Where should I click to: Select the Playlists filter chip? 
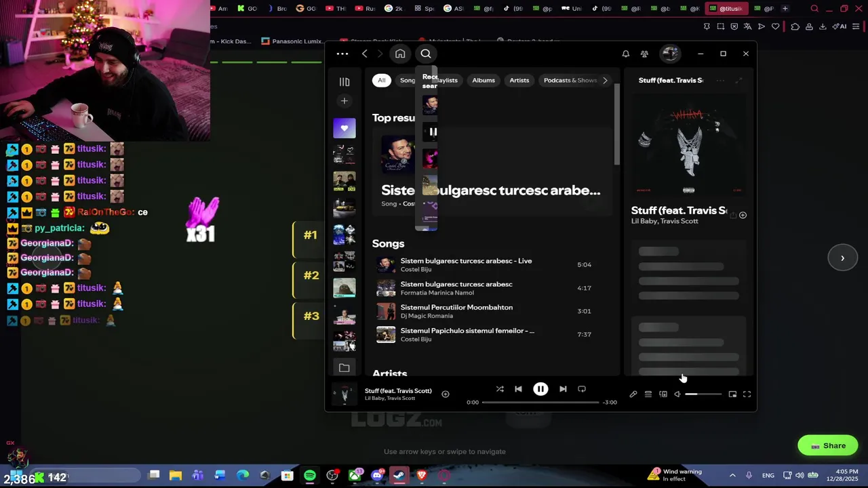[x=448, y=80]
